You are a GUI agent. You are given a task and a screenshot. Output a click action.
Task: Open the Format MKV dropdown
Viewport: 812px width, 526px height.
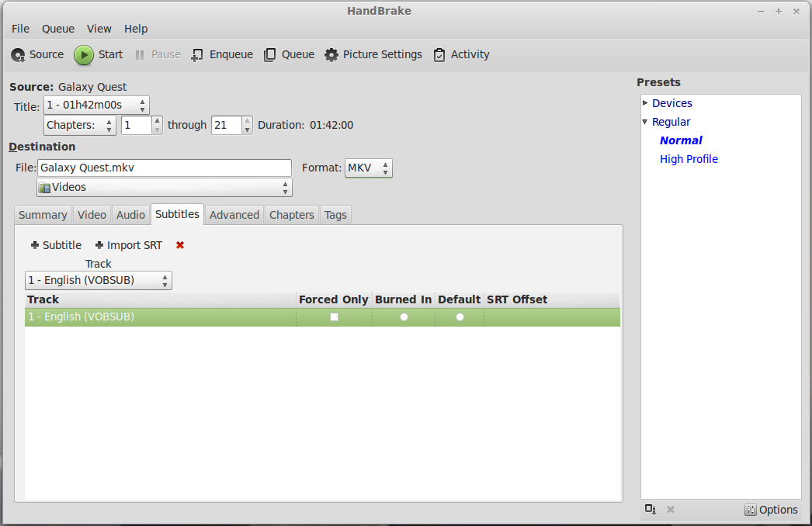click(369, 168)
